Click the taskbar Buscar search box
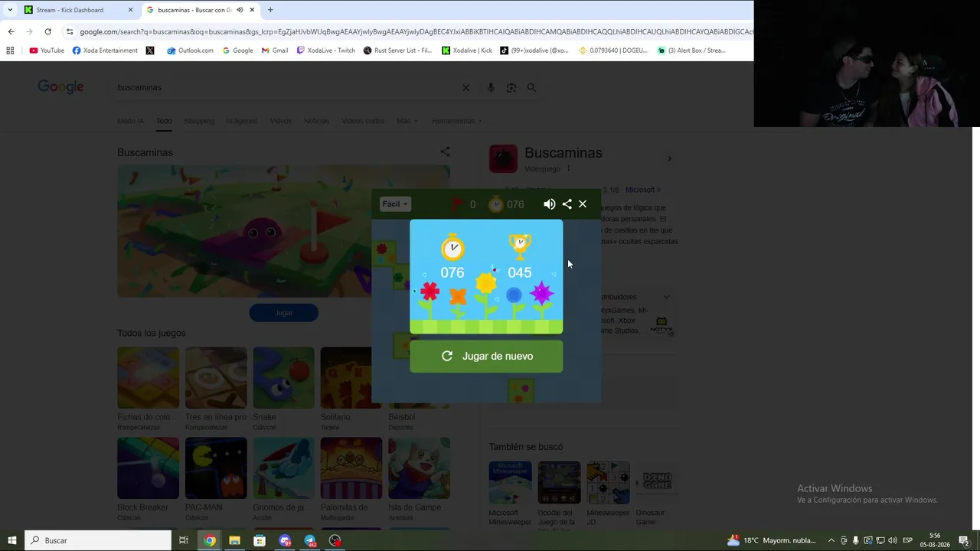 97,540
